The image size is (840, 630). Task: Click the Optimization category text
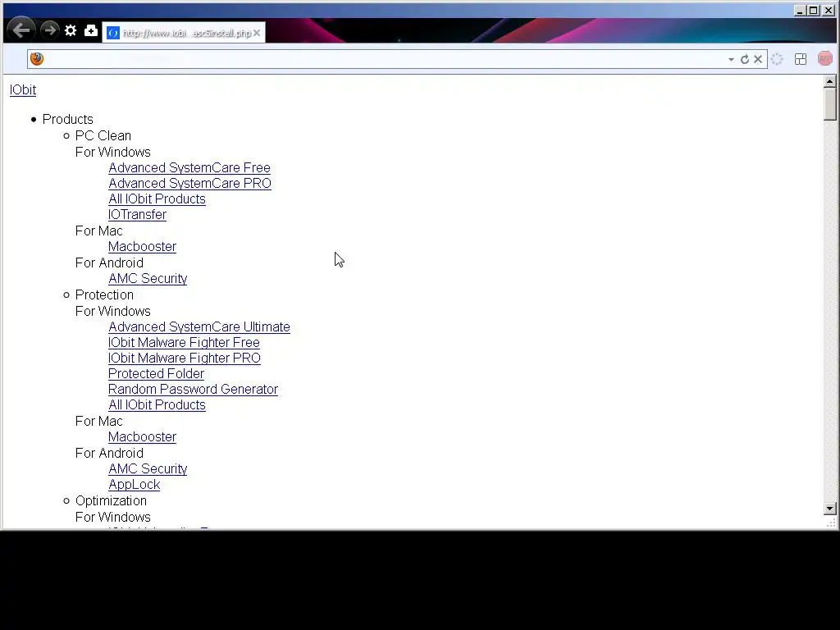click(111, 501)
